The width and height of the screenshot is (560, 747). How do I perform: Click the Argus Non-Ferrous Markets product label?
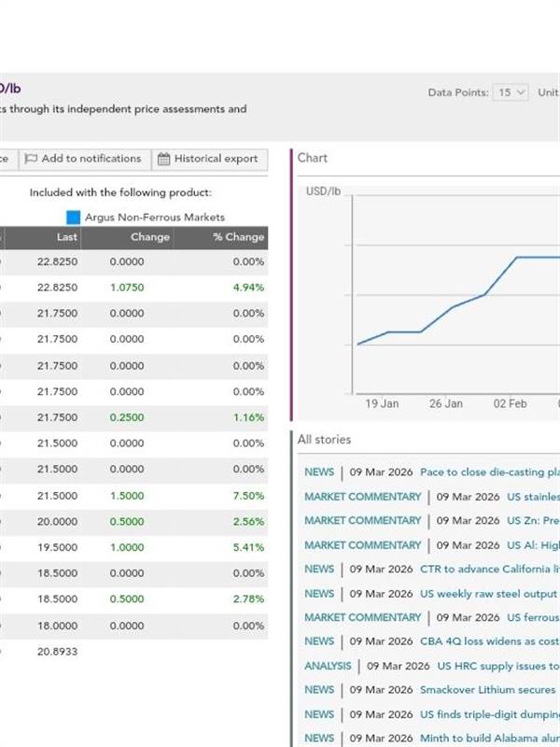pyautogui.click(x=155, y=218)
